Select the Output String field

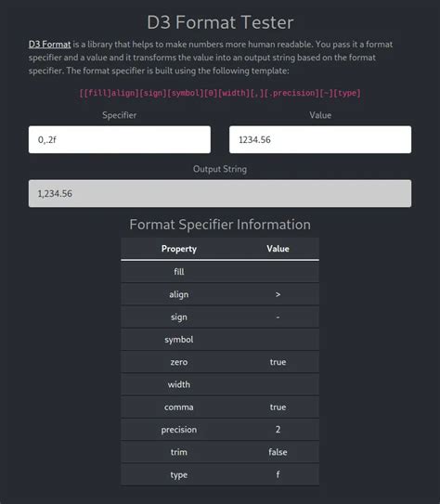click(220, 193)
